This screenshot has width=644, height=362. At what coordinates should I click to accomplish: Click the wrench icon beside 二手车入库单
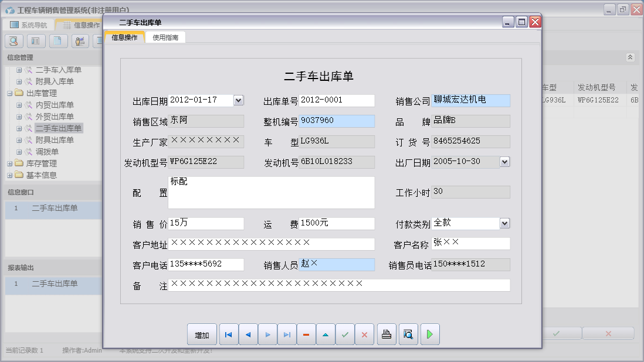click(28, 70)
